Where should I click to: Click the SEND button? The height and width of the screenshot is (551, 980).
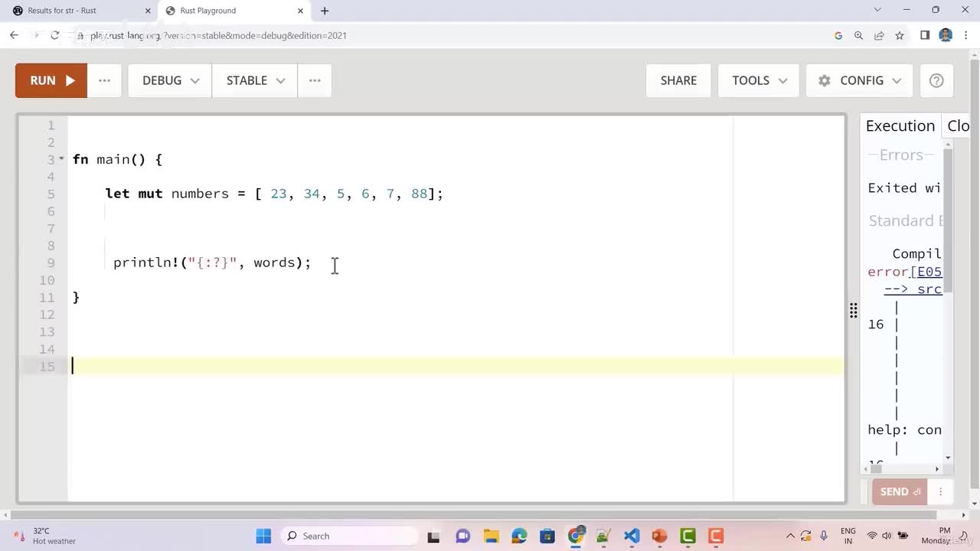[899, 491]
